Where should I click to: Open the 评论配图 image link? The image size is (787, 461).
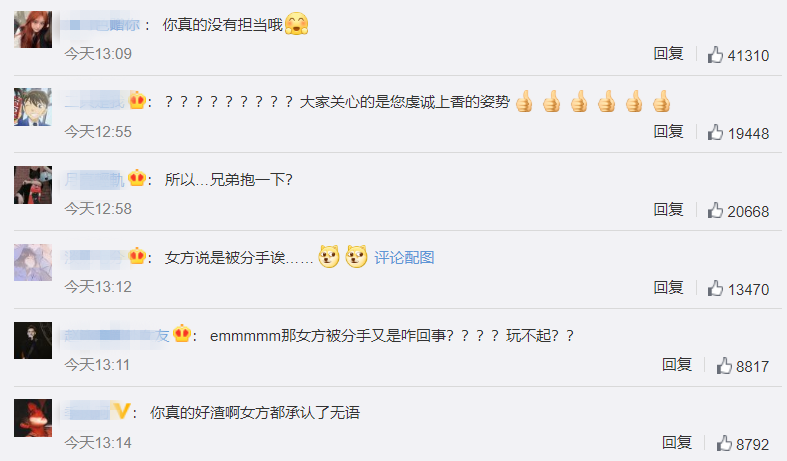click(404, 258)
